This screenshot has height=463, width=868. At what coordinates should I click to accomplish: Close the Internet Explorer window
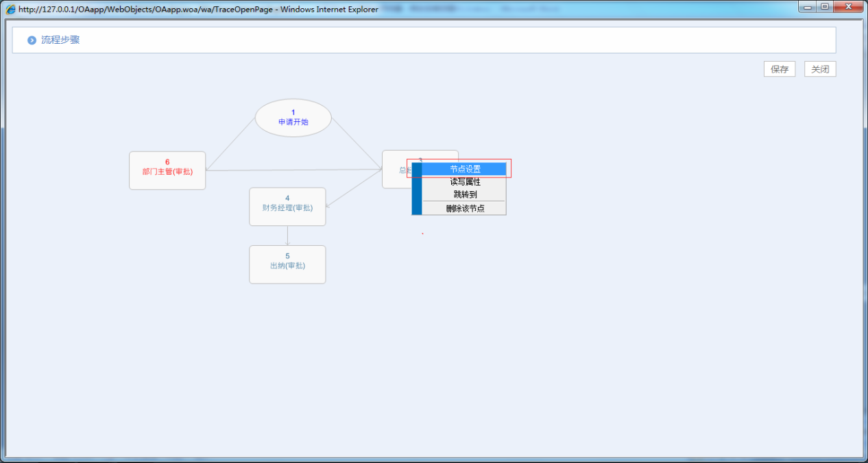(x=849, y=7)
